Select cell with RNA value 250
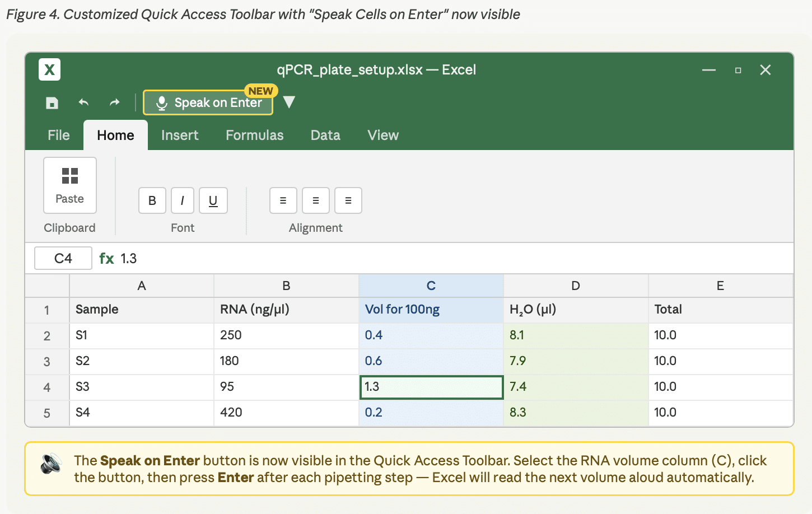Viewport: 812px width, 514px height. 286,335
